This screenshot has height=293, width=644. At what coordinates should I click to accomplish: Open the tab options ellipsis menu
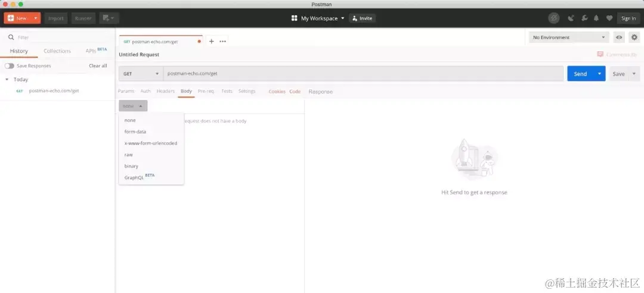222,41
